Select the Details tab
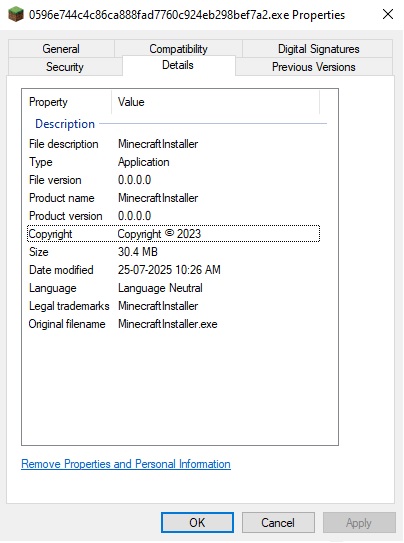Viewport: 404px width, 543px height. pos(178,65)
